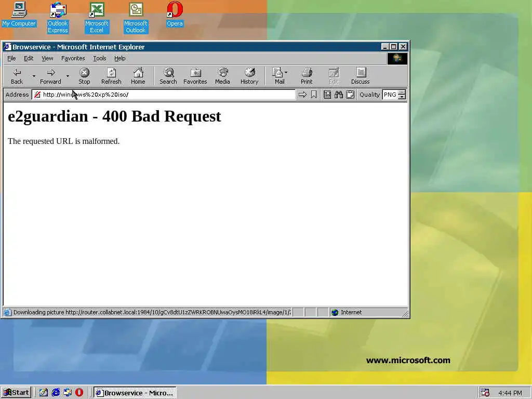Screen dimensions: 532x399
Task: Click the Discuss toolbar button
Action: coord(361,76)
